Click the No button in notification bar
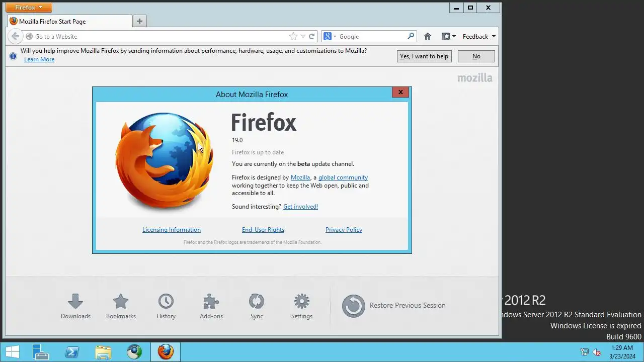Viewport: 644px width, 362px height. 476,56
